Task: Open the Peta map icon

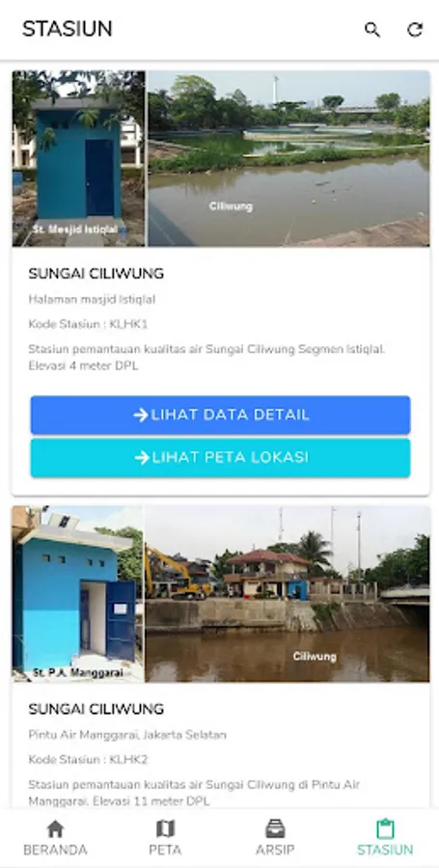Action: pos(165,828)
